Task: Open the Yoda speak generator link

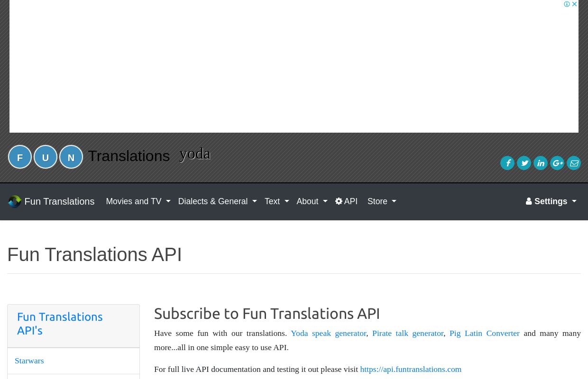Action: [329, 333]
